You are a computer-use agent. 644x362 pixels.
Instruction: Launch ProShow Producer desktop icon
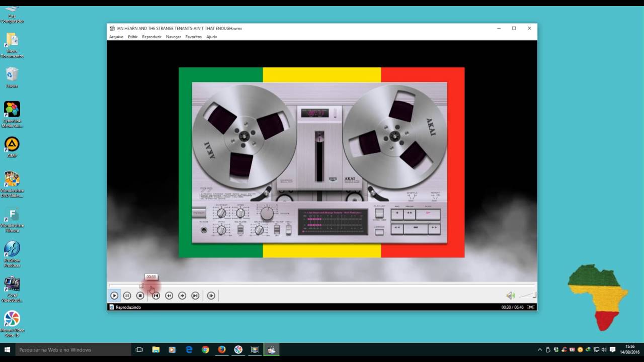click(12, 254)
